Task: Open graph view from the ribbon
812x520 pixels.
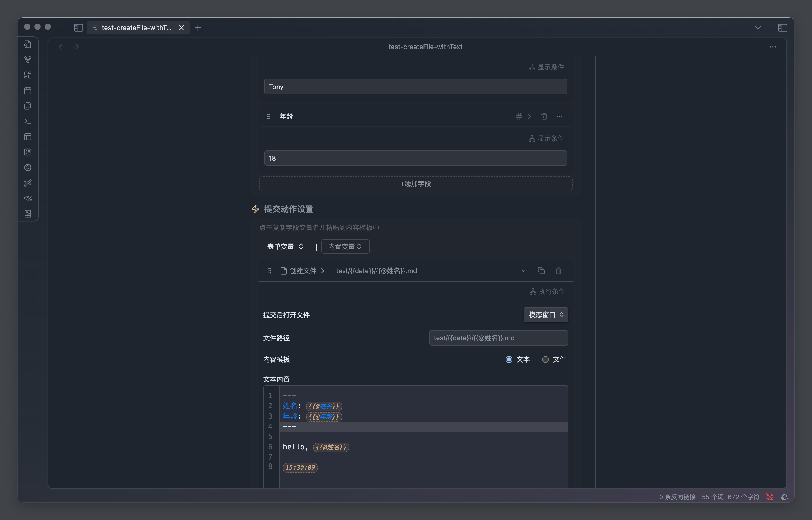Action: point(28,59)
